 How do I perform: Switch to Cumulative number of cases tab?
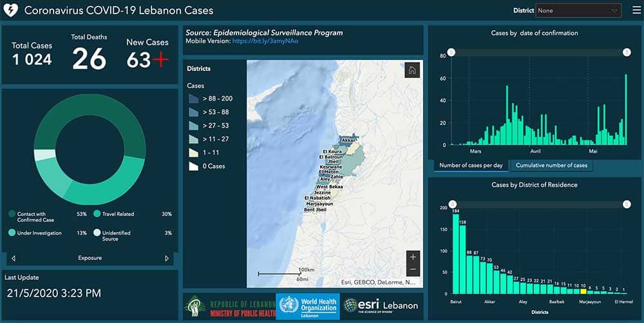click(x=551, y=166)
